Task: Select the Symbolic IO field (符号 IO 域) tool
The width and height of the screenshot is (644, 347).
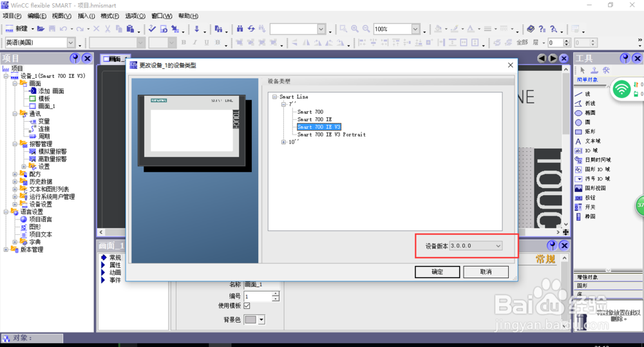Action: click(592, 178)
